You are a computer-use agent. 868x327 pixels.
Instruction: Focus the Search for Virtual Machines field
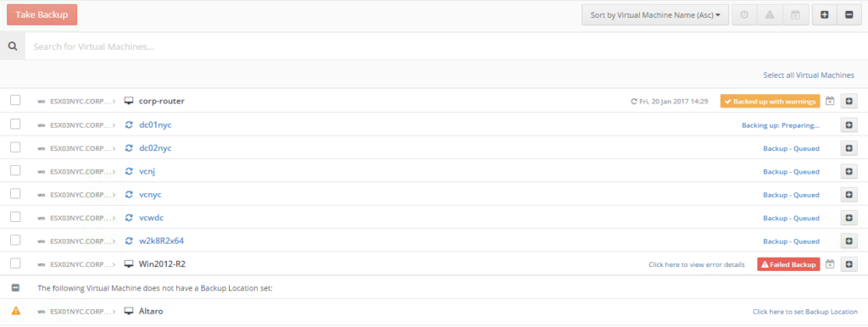446,47
